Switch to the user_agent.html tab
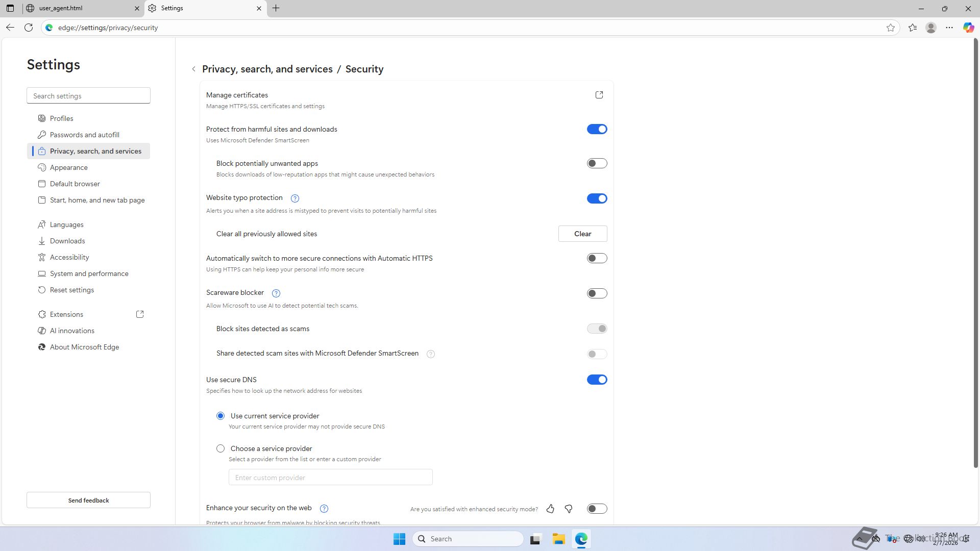This screenshot has height=551, width=980. click(x=82, y=8)
